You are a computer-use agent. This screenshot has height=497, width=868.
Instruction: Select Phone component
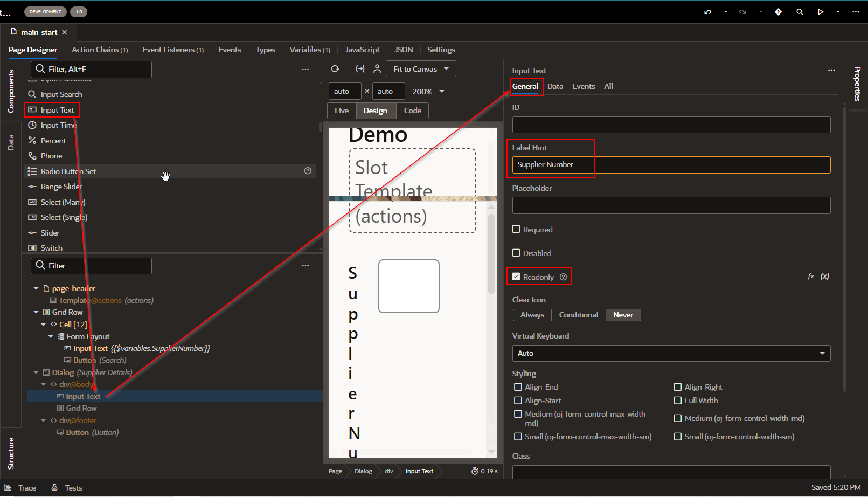click(x=51, y=156)
